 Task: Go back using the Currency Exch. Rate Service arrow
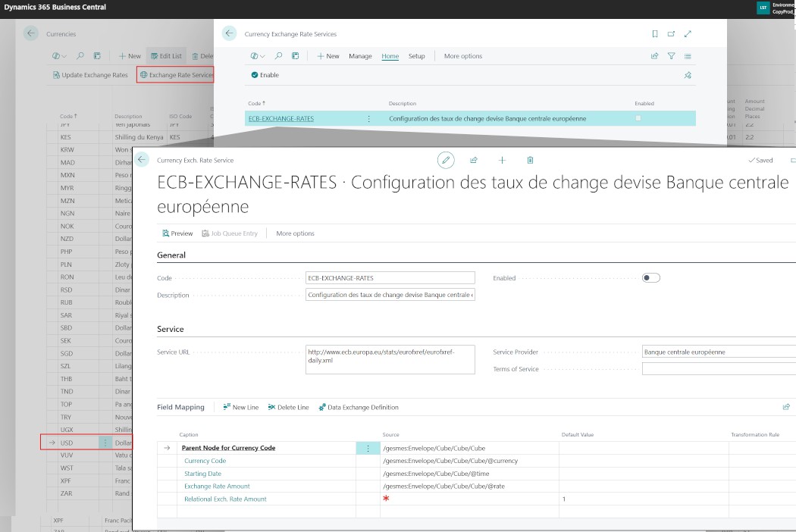coord(142,160)
